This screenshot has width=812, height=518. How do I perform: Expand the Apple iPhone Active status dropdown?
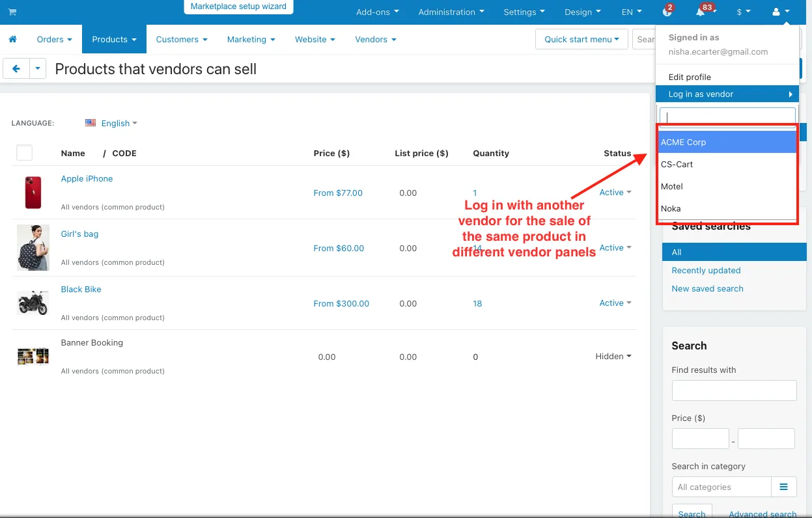615,193
